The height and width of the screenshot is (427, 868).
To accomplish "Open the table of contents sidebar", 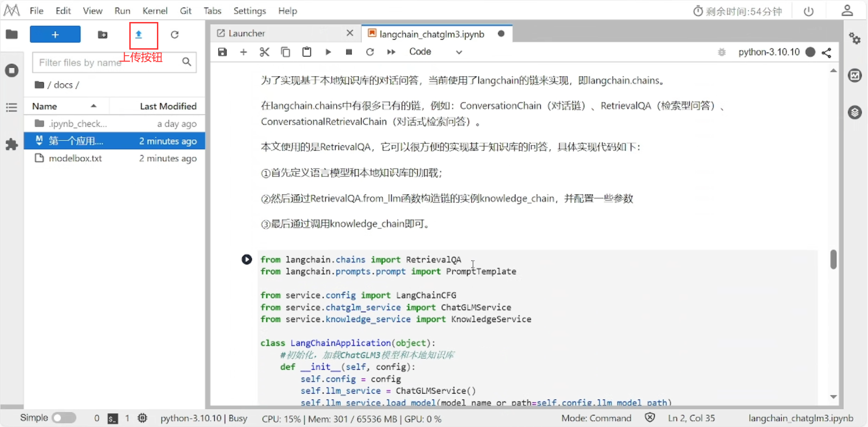I will pyautogui.click(x=11, y=107).
